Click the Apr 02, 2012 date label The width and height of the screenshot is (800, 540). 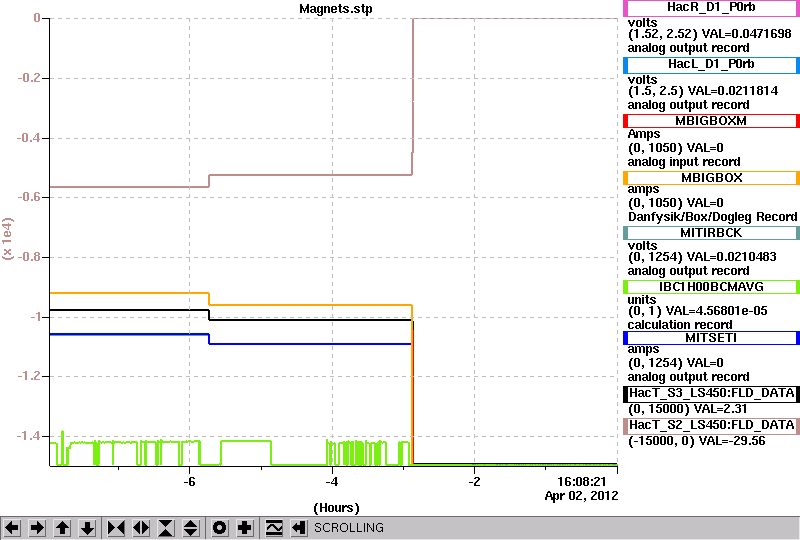pyautogui.click(x=581, y=496)
